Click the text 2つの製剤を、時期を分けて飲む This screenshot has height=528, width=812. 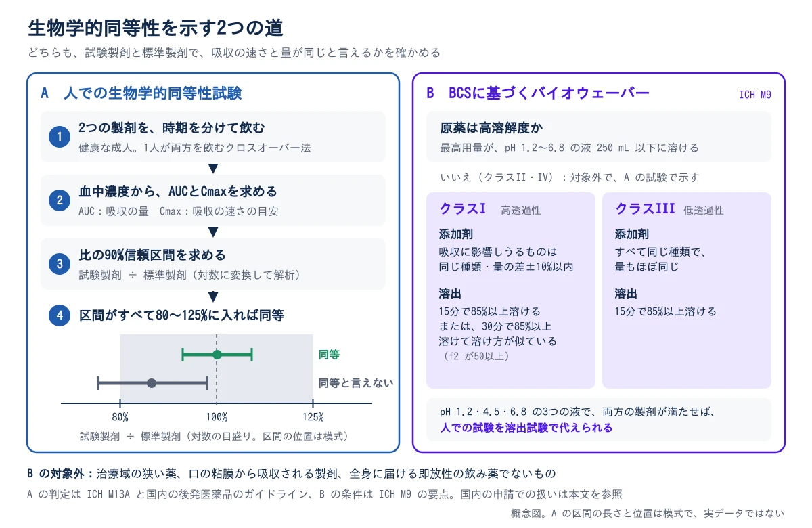point(172,128)
